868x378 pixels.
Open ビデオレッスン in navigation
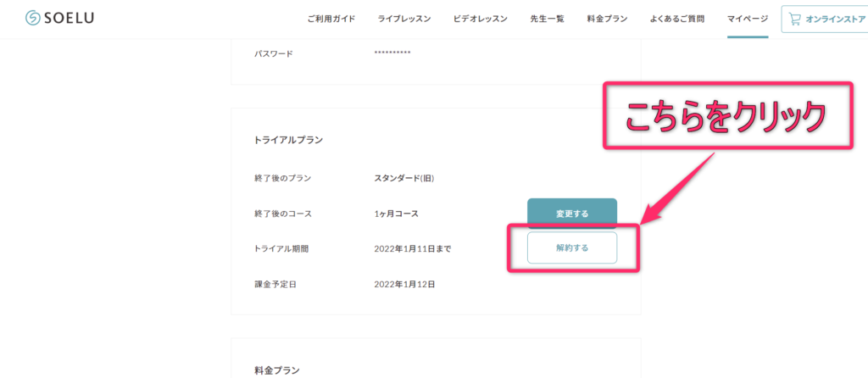pos(481,19)
